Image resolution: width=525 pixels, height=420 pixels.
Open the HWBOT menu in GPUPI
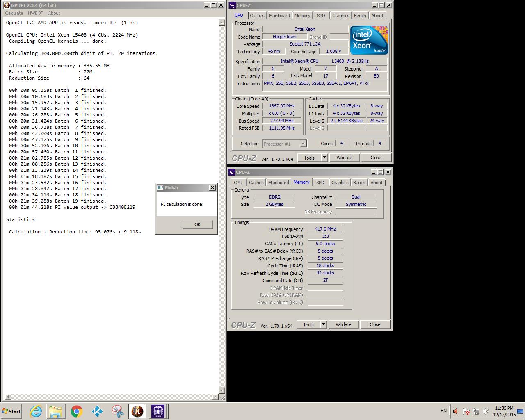(35, 13)
